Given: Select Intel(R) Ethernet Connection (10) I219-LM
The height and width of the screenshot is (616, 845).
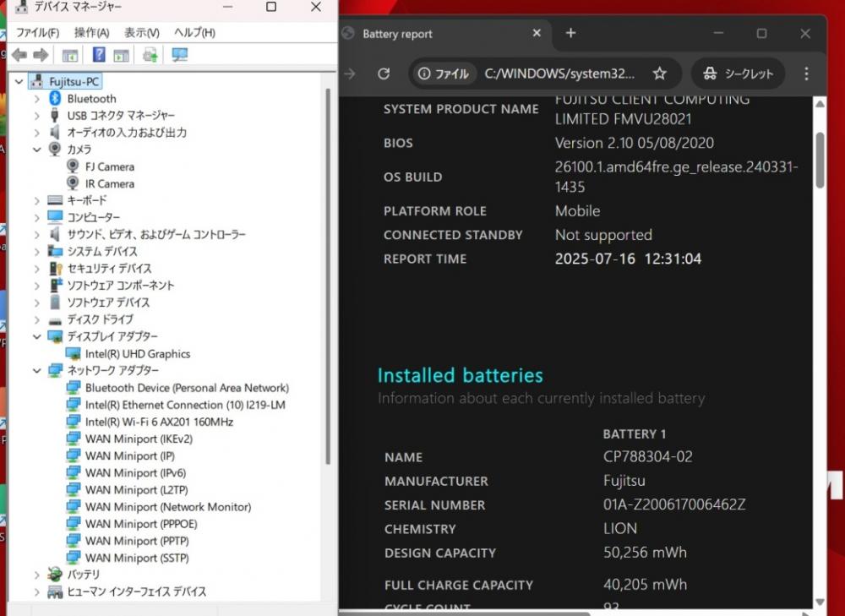Looking at the screenshot, I should 185,405.
